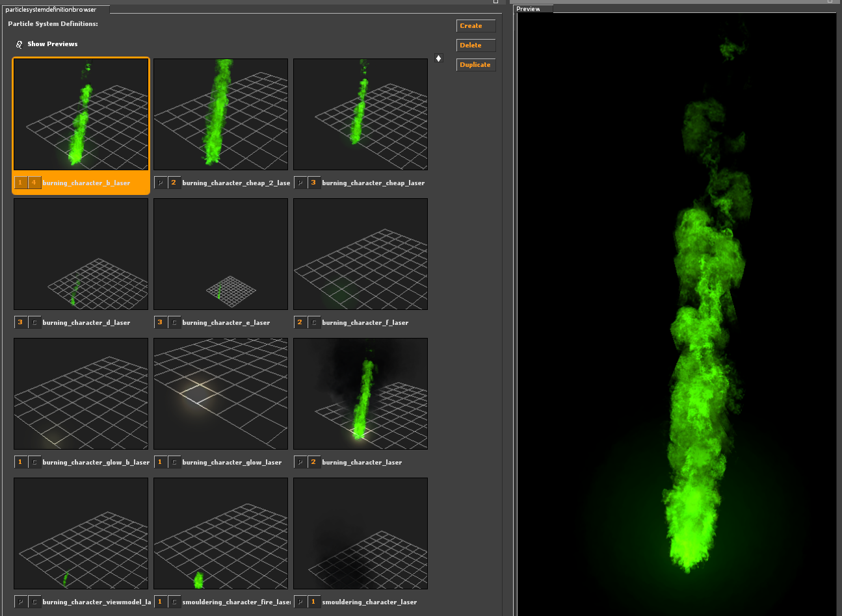842x616 pixels.
Task: Click the '2' parents box of burning_character_f_laser
Action: pyautogui.click(x=300, y=322)
